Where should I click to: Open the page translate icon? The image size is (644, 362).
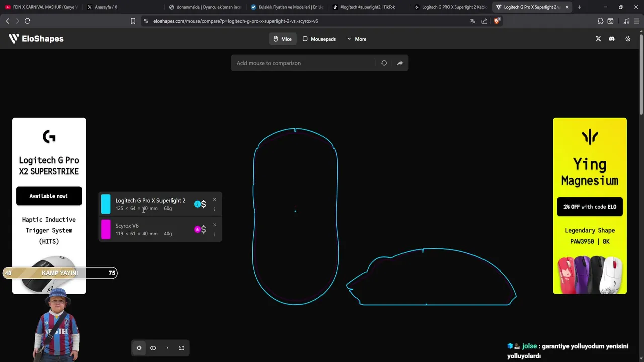(x=473, y=21)
